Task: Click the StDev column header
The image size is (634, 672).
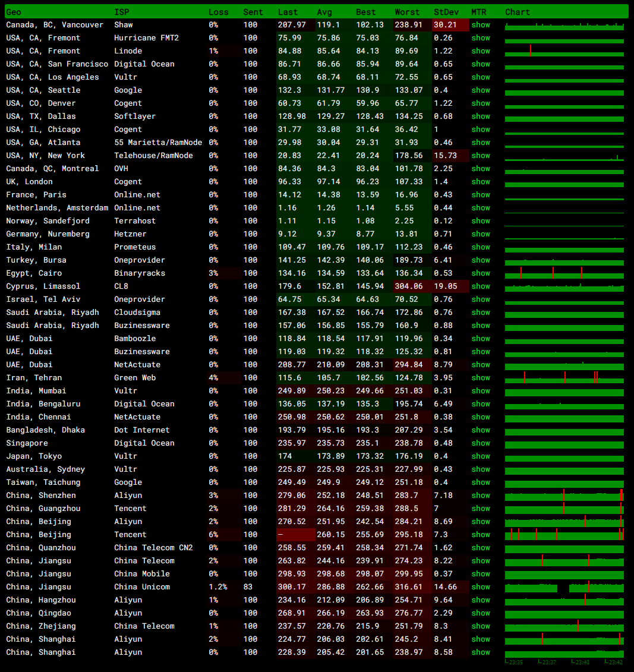Action: tap(446, 12)
